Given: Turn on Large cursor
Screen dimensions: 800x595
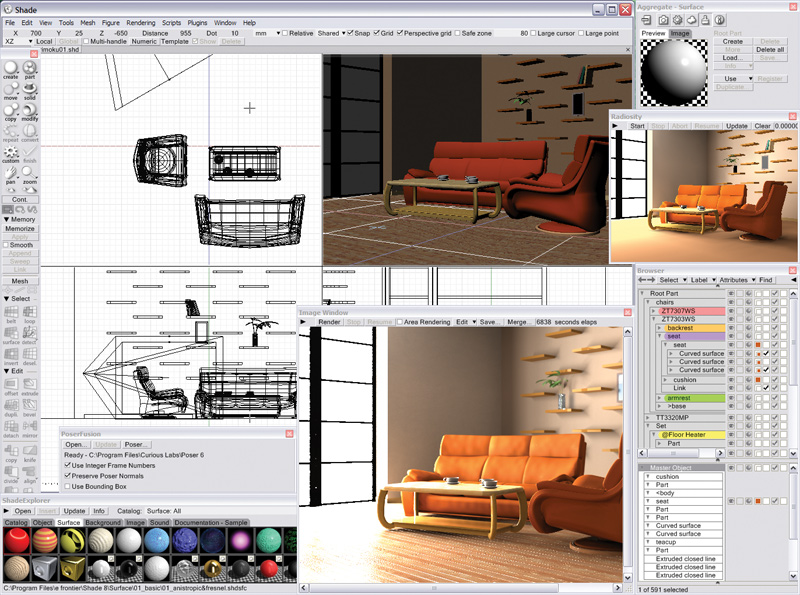Looking at the screenshot, I should [x=533, y=33].
